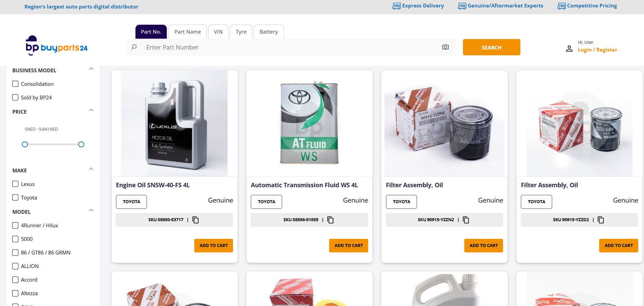This screenshot has width=644, height=306.
Task: Collapse the Business Model filter section
Action: [x=91, y=69]
